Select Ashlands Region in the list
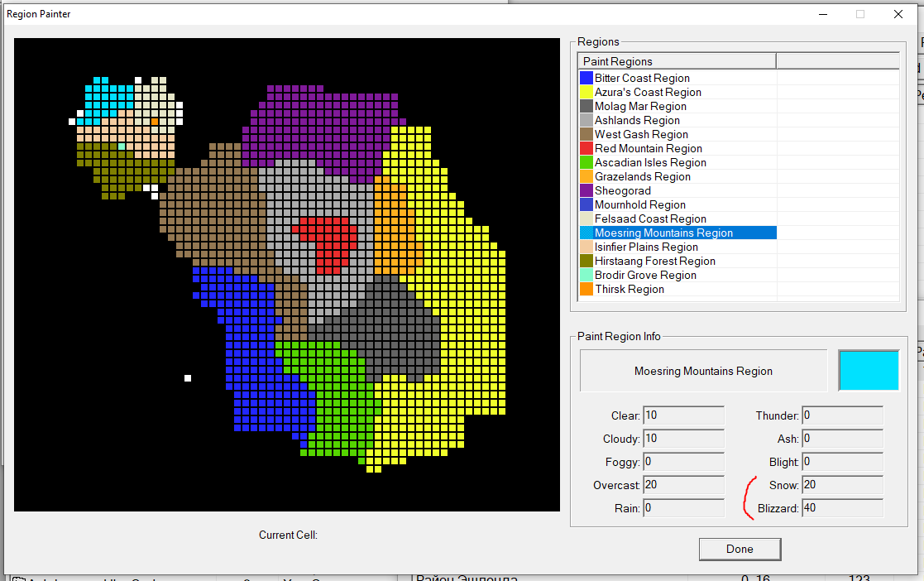This screenshot has height=581, width=924. (637, 120)
